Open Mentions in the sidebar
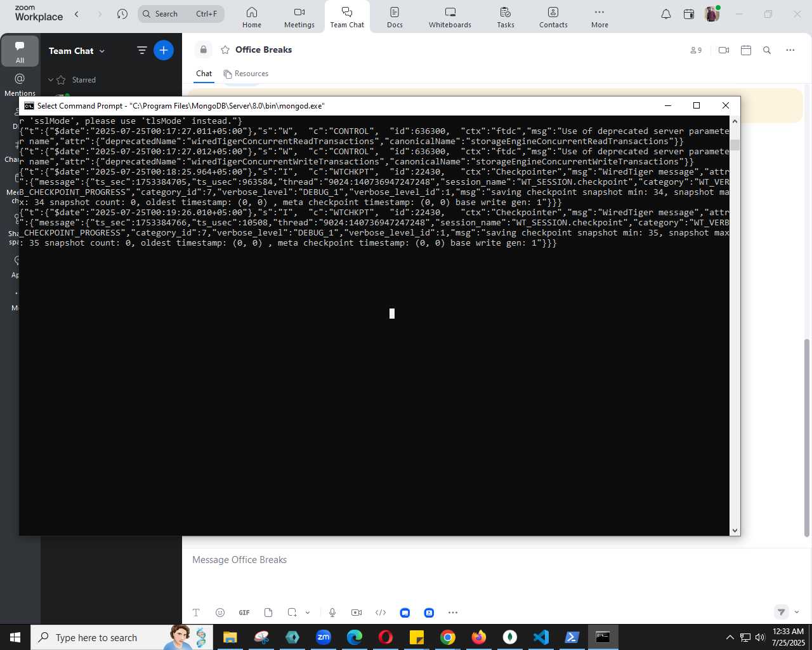Image resolution: width=812 pixels, height=650 pixels. click(x=20, y=84)
